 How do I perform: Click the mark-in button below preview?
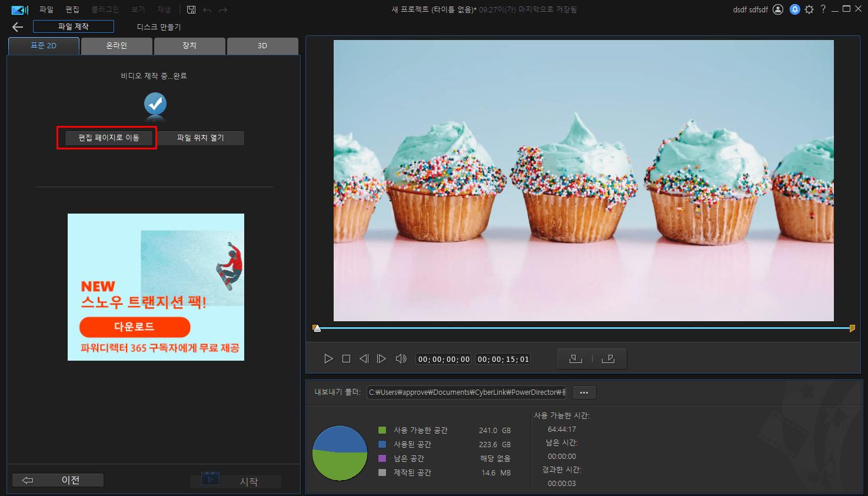pyautogui.click(x=576, y=359)
